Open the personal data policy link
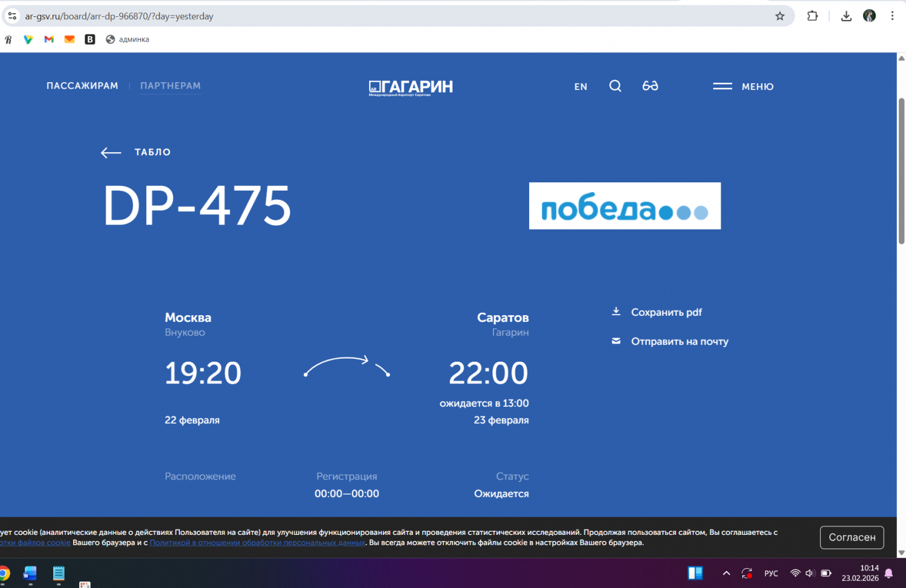This screenshot has width=906, height=588. [x=257, y=543]
